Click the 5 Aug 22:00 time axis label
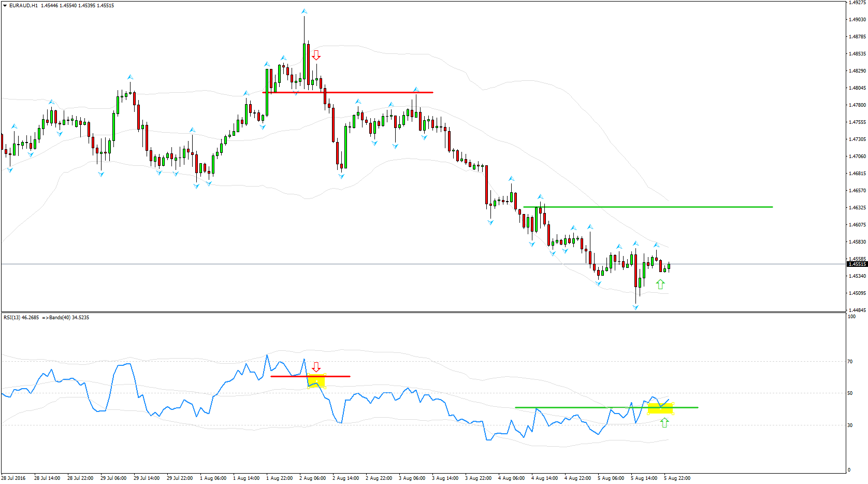The height and width of the screenshot is (484, 868). point(677,478)
